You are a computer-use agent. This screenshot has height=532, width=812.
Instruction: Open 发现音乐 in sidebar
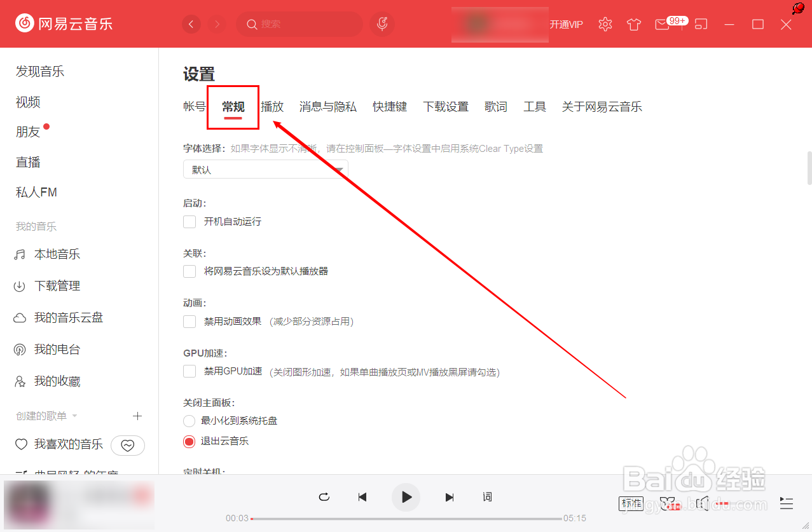point(40,72)
